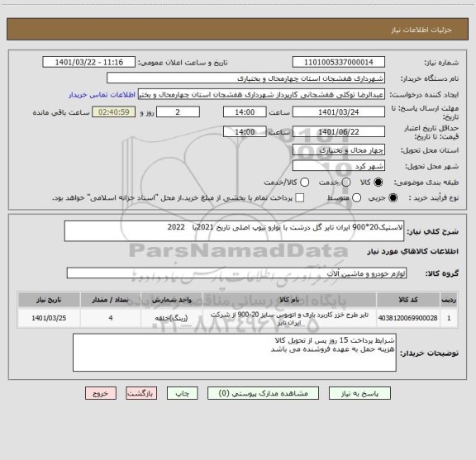Click the remaining time 02:40:59 field
Screen dimensions: 476x460
pyautogui.click(x=114, y=112)
